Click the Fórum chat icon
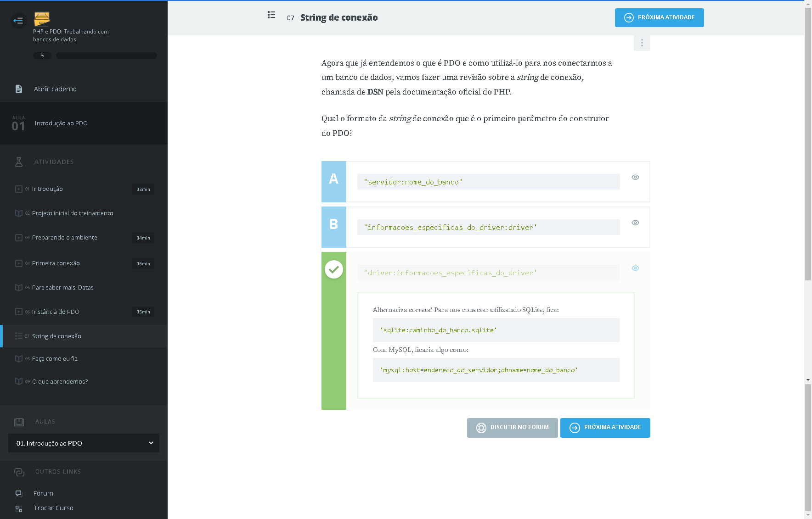 (19, 493)
